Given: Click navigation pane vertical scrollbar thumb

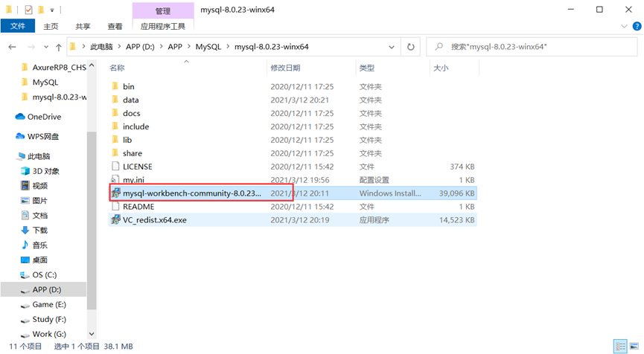Looking at the screenshot, I should pyautogui.click(x=92, y=221).
